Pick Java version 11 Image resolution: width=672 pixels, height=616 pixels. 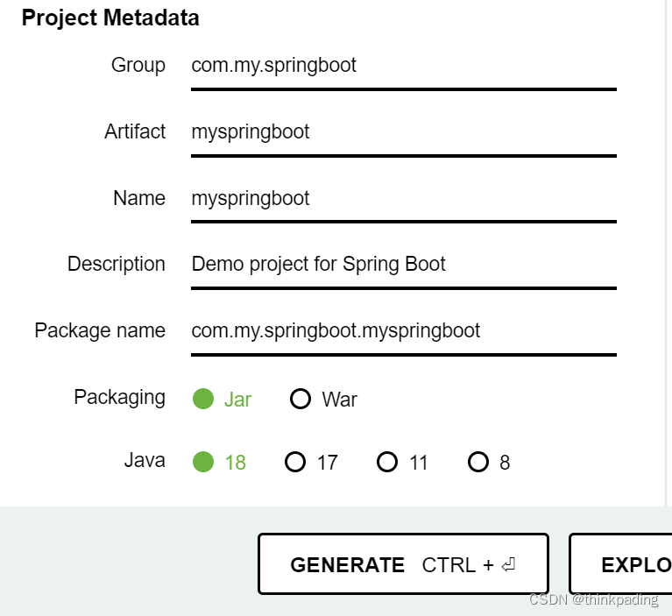point(387,462)
